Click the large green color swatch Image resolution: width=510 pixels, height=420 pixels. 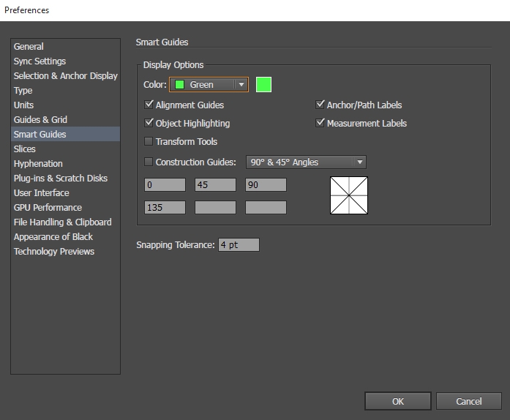click(263, 85)
